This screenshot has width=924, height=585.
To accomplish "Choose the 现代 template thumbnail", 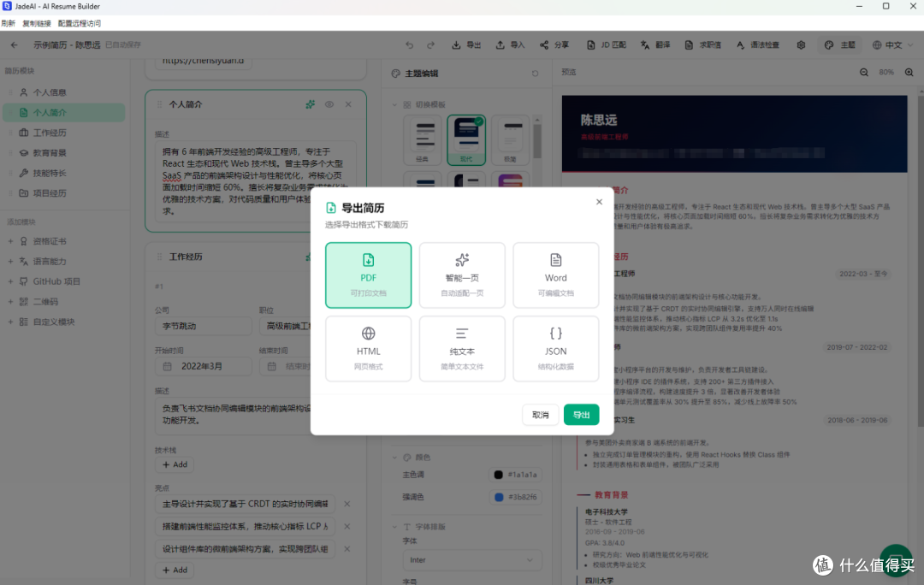I will (x=466, y=139).
